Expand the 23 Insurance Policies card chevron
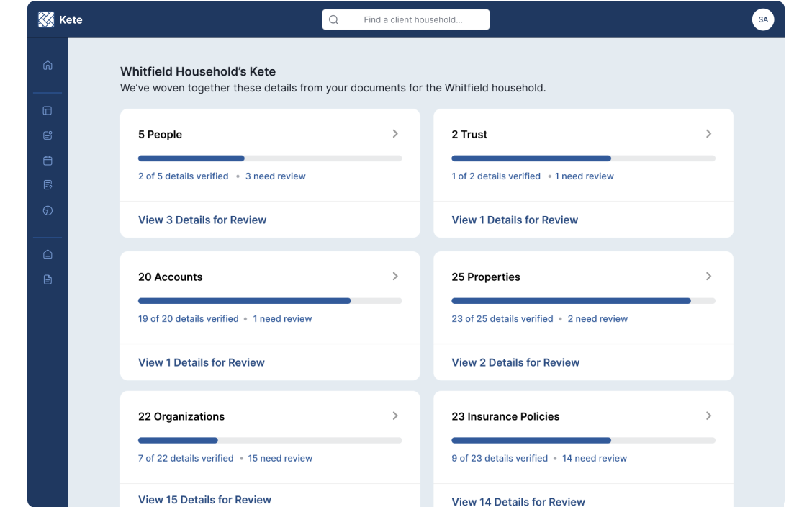Viewport: 812px width, 507px height. [708, 416]
